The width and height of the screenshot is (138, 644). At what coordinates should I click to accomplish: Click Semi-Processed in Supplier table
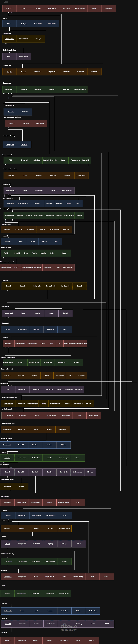click(69, 344)
